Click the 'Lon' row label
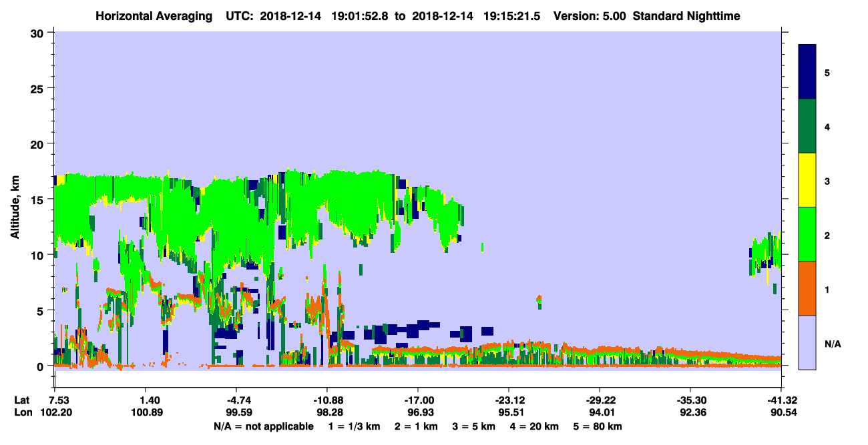868x445 pixels. click(22, 413)
